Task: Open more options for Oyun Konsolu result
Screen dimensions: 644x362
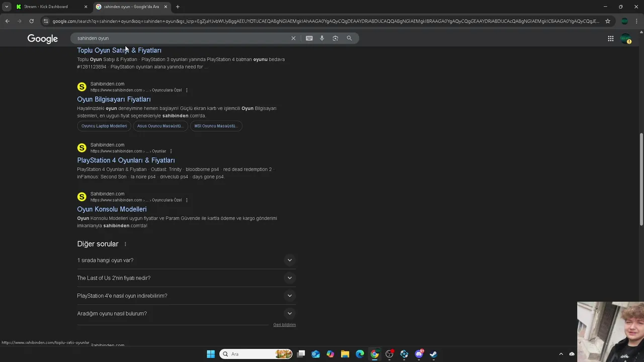Action: point(187,200)
